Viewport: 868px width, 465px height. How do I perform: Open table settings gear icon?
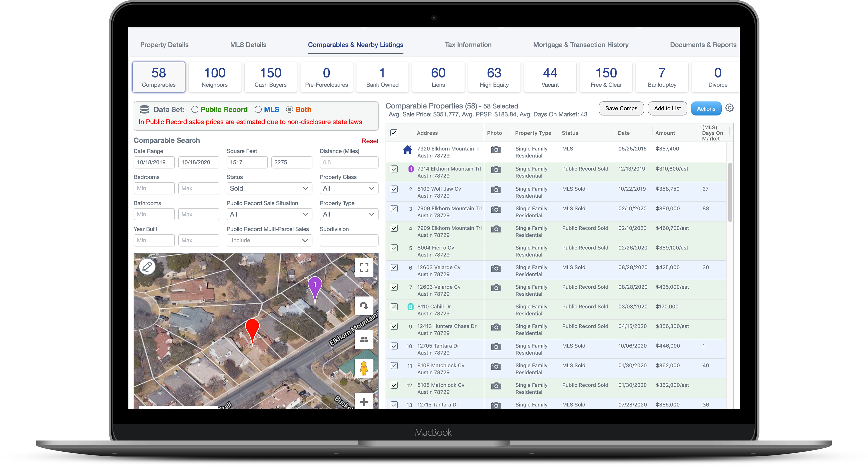pyautogui.click(x=729, y=108)
